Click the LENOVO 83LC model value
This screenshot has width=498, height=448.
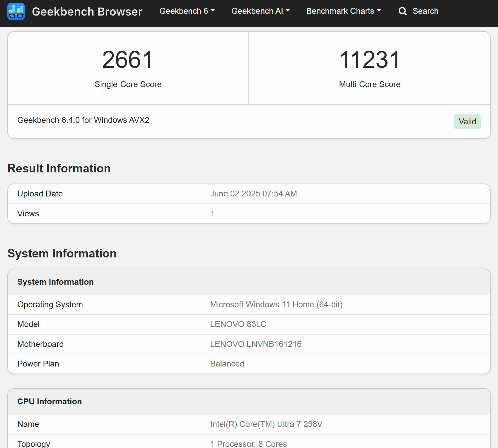pyautogui.click(x=238, y=324)
